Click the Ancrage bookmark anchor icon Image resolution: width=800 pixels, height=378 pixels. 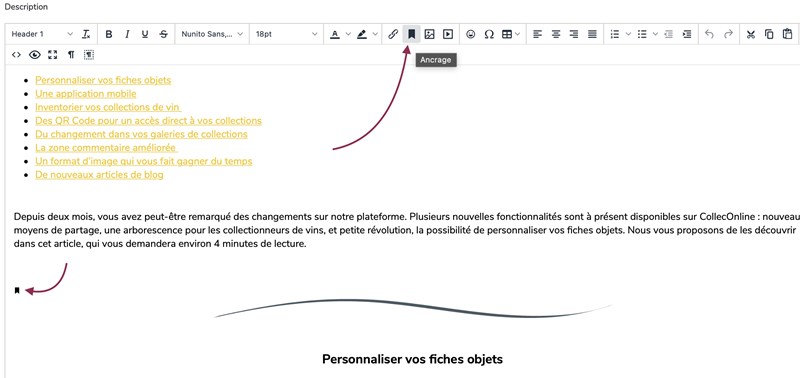point(411,34)
